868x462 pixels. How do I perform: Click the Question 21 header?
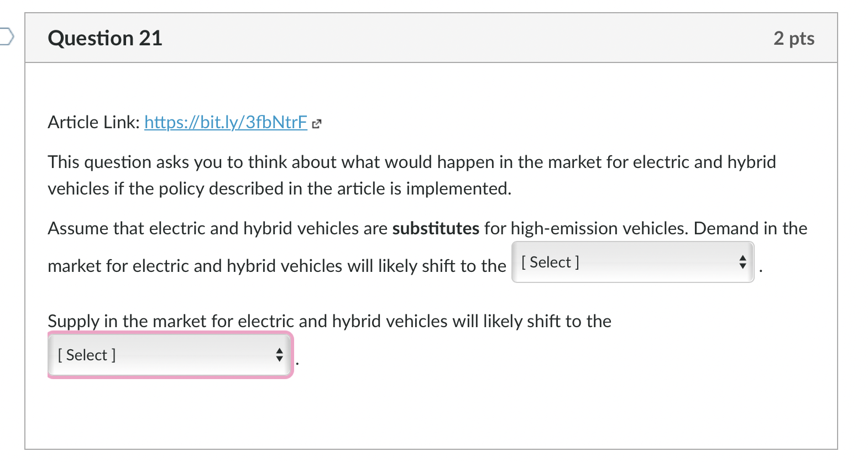pos(105,38)
